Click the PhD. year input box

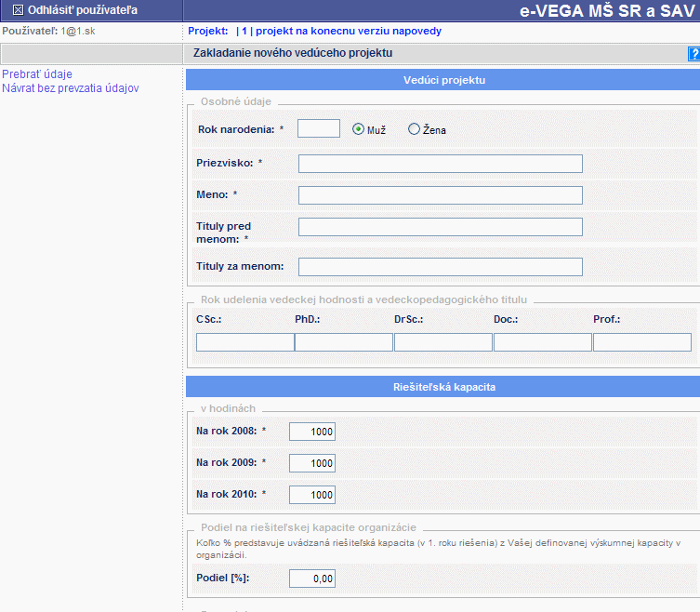tap(344, 342)
